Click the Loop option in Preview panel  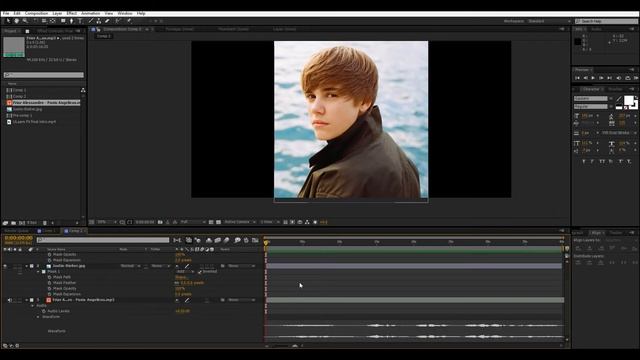628,78
